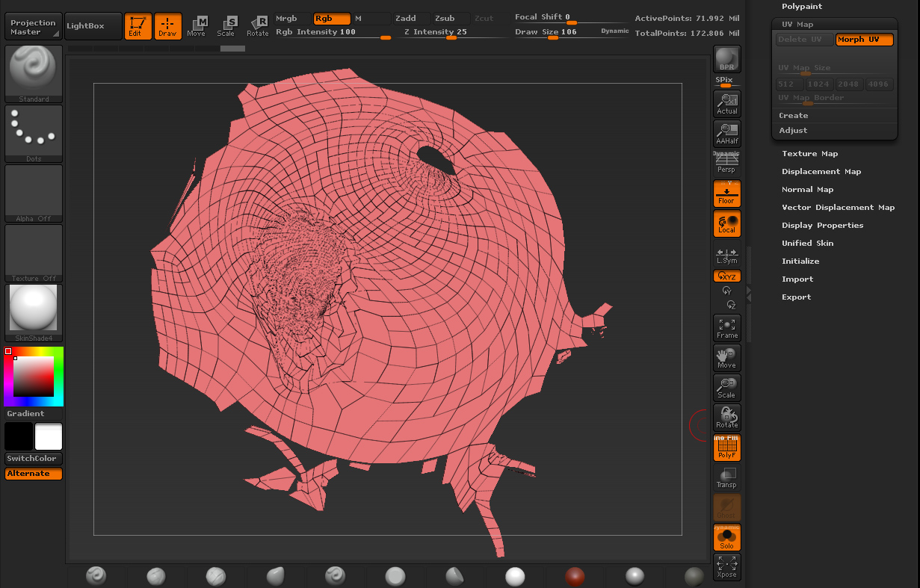Expand Display Properties section
Image resolution: width=920 pixels, height=588 pixels.
point(823,226)
